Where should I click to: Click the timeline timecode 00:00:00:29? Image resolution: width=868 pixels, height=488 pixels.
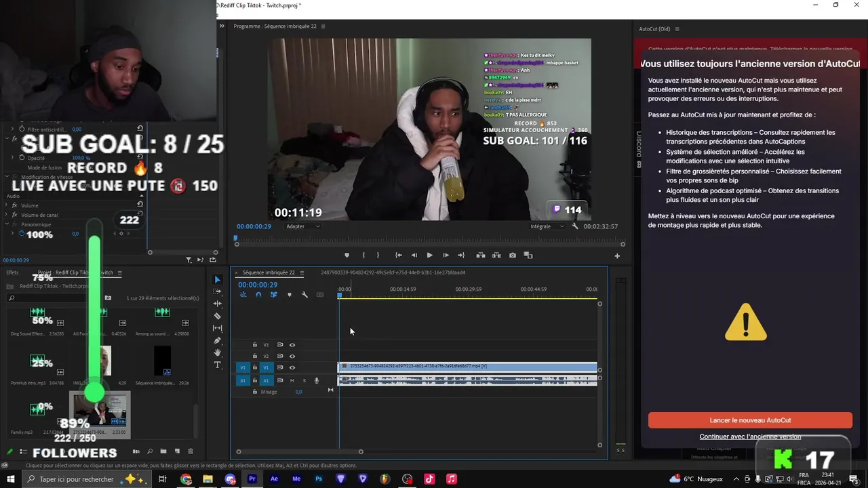[258, 285]
